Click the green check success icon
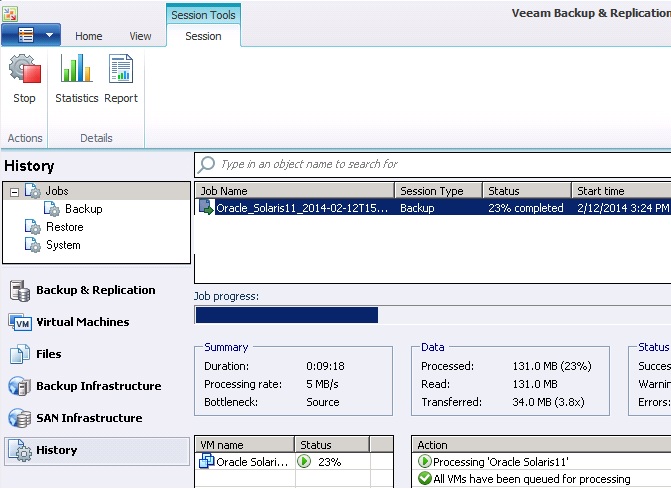The width and height of the screenshot is (671, 489). (425, 478)
